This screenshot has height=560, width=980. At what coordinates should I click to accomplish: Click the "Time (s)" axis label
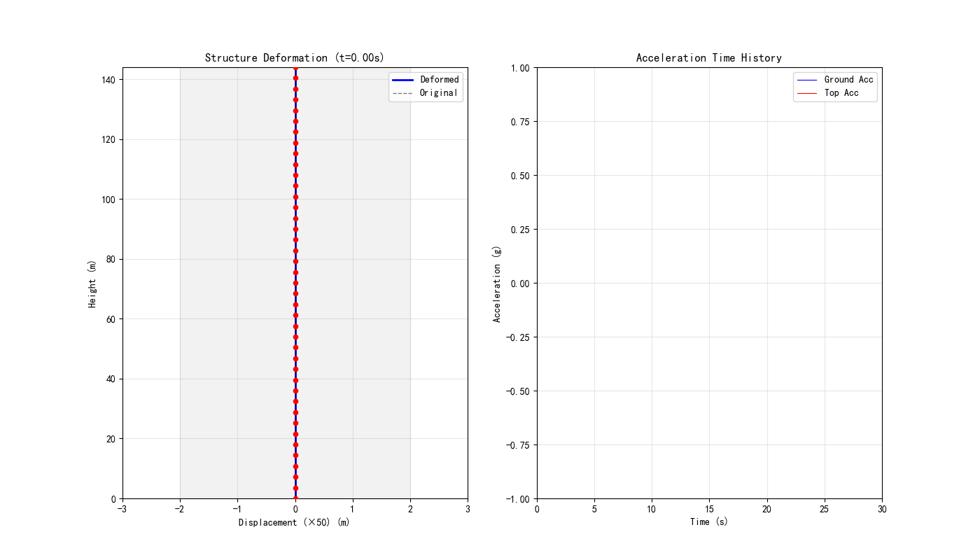(x=709, y=522)
